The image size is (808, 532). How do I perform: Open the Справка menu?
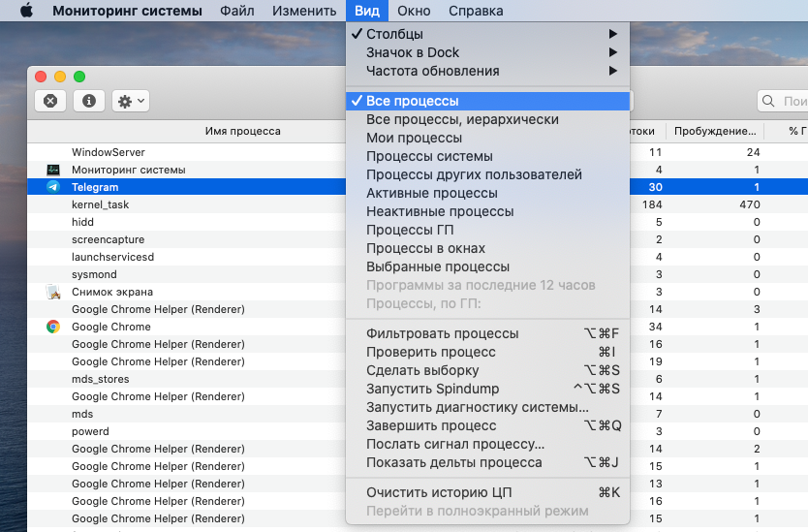click(x=476, y=11)
